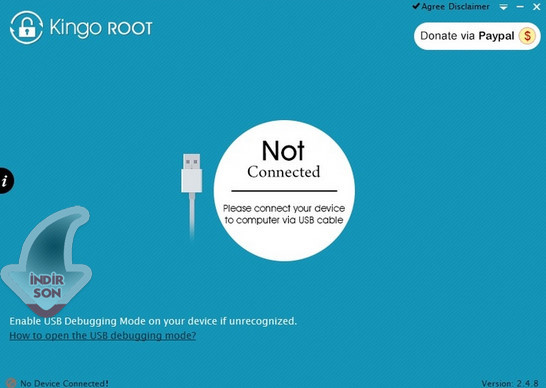Image resolution: width=546 pixels, height=388 pixels.
Task: Click the dollar coin icon on Donate
Action: point(527,36)
